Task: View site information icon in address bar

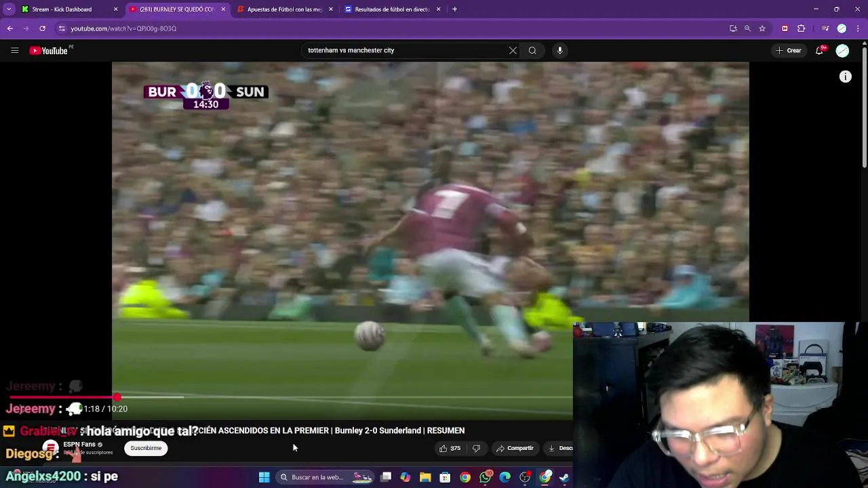Action: 62,28
